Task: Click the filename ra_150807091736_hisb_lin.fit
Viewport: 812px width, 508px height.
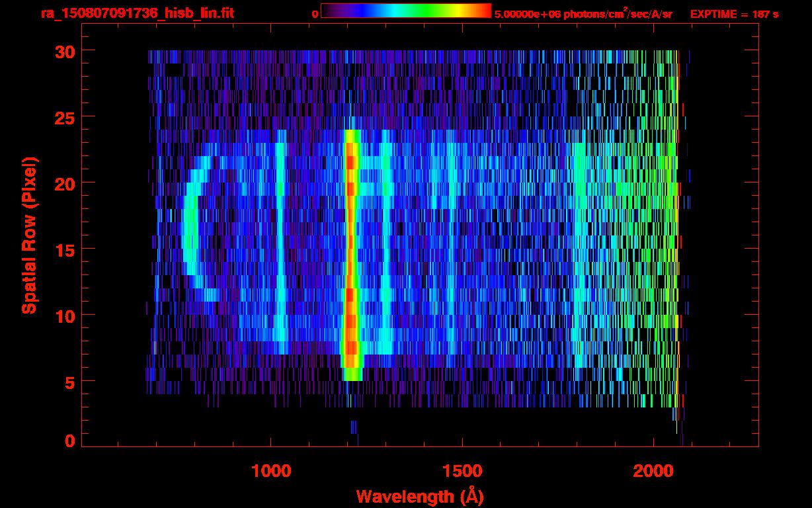Action: coord(137,13)
